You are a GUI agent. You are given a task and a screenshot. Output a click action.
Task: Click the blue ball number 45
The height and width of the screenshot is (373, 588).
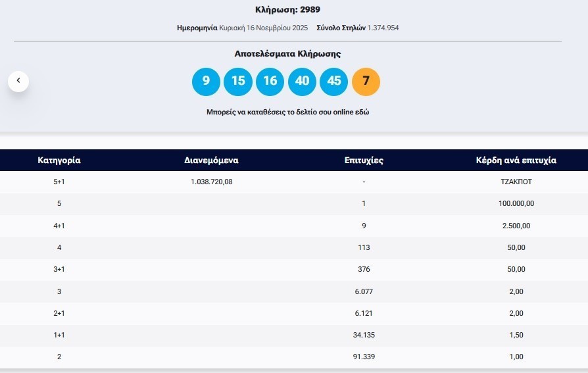pos(334,82)
